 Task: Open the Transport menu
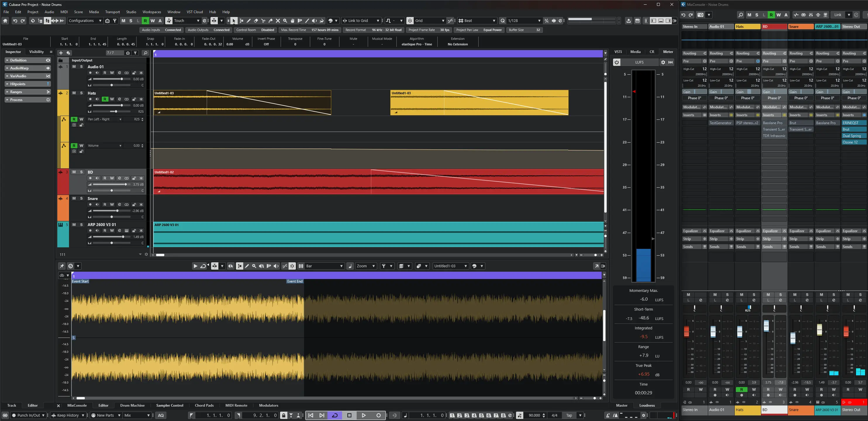112,12
